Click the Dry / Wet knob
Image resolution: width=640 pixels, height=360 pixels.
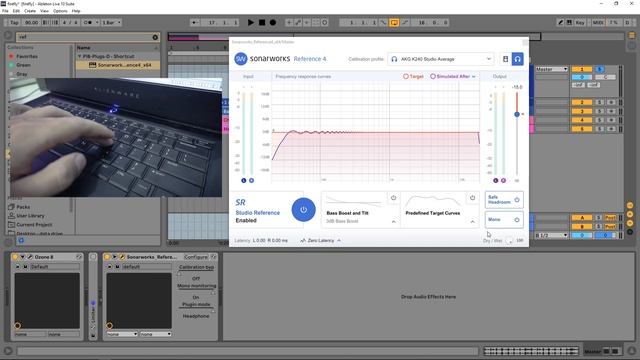click(509, 241)
